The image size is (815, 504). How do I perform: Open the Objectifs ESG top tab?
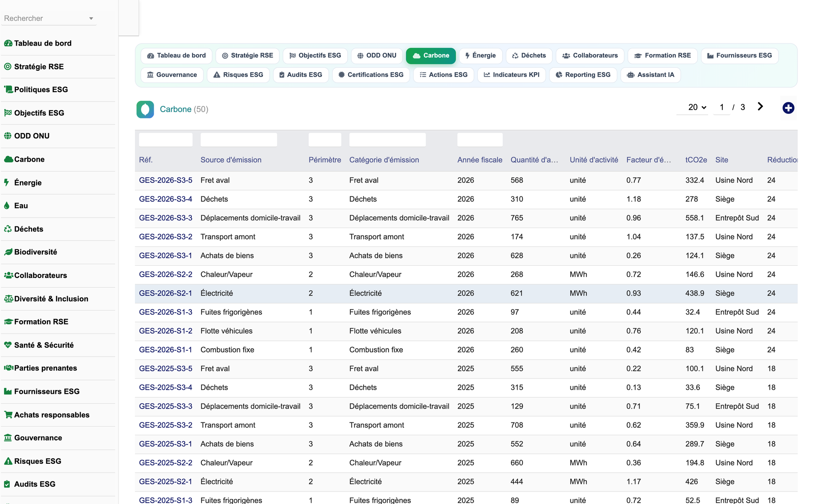[315, 56]
